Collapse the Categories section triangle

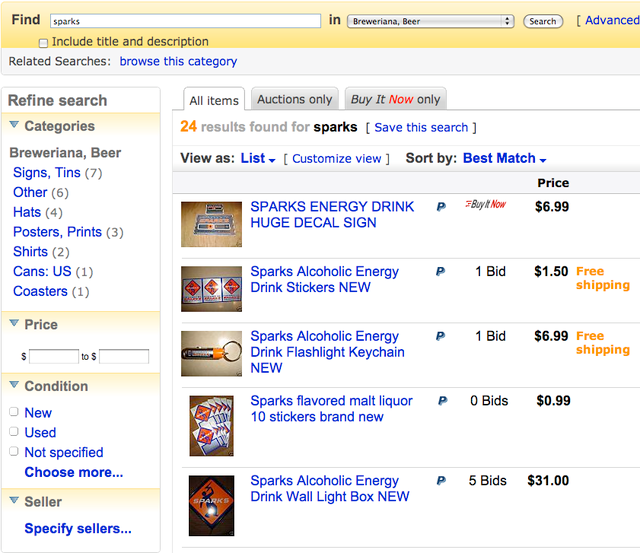[x=14, y=124]
